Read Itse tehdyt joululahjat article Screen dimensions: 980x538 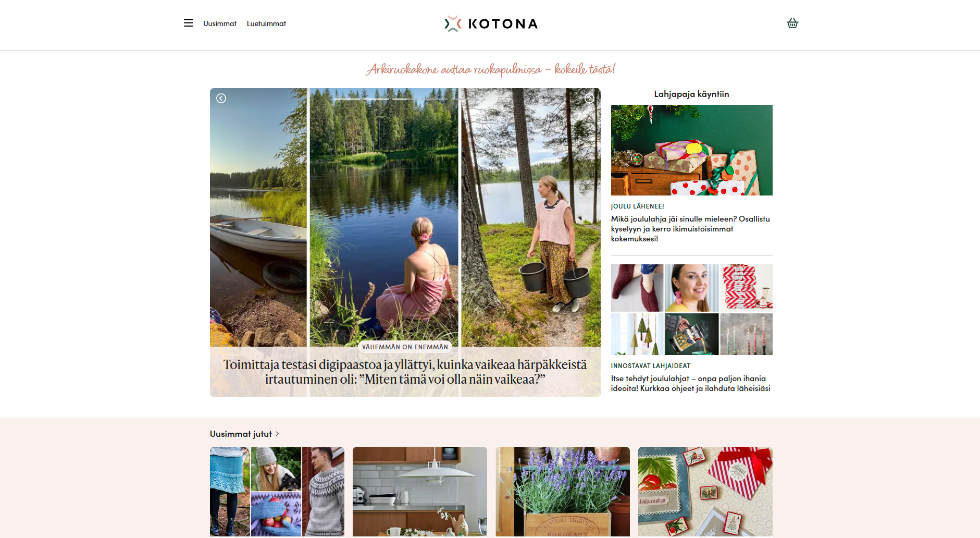691,383
